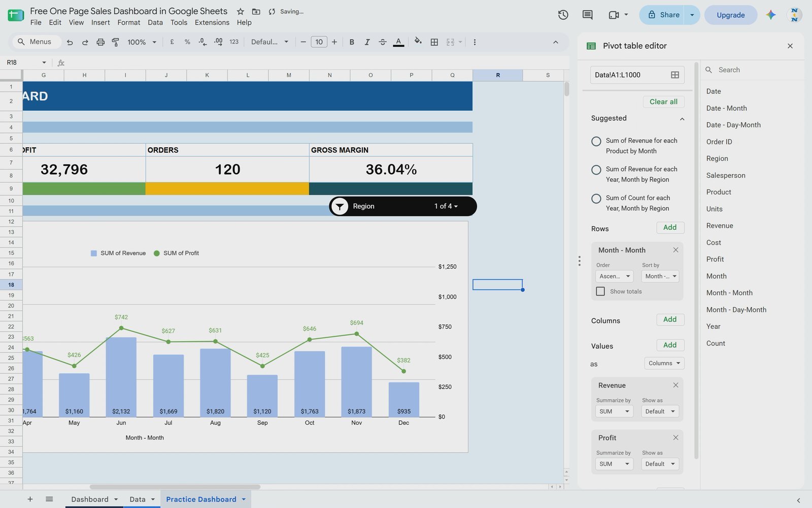Image resolution: width=812 pixels, height=508 pixels.
Task: Toggle italic formatting
Action: (x=367, y=42)
